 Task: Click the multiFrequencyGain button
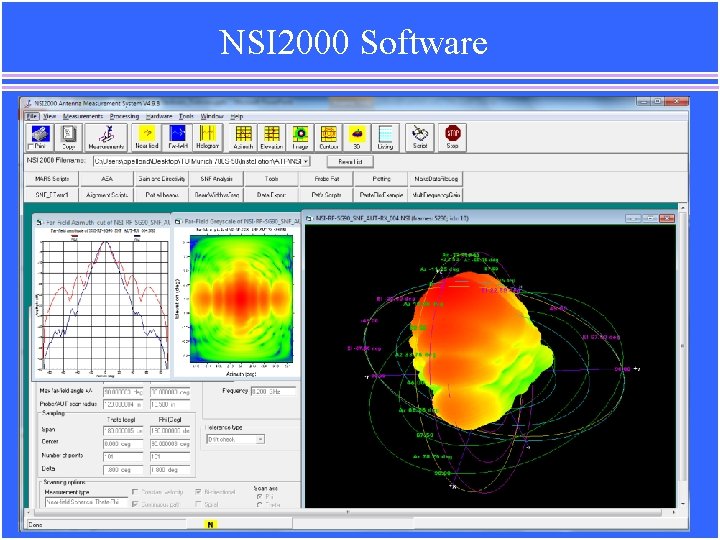(x=435, y=195)
